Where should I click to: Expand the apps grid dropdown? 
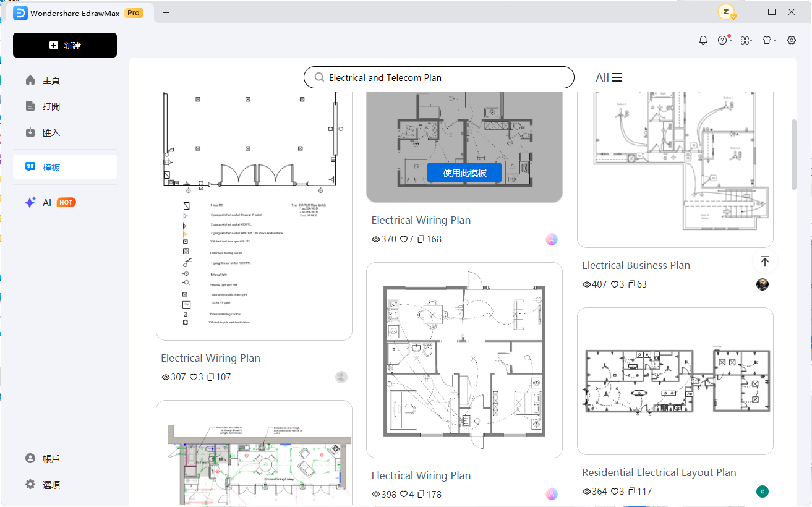(x=746, y=40)
